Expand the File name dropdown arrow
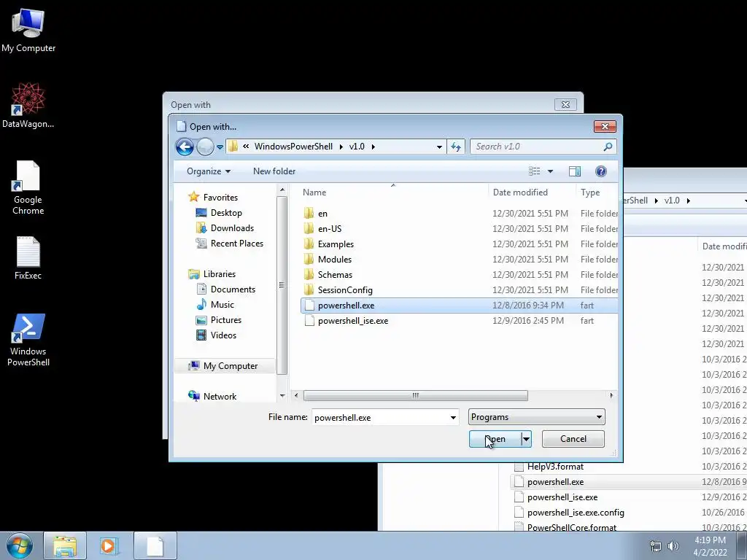Screen dimensions: 747x560 pos(453,418)
